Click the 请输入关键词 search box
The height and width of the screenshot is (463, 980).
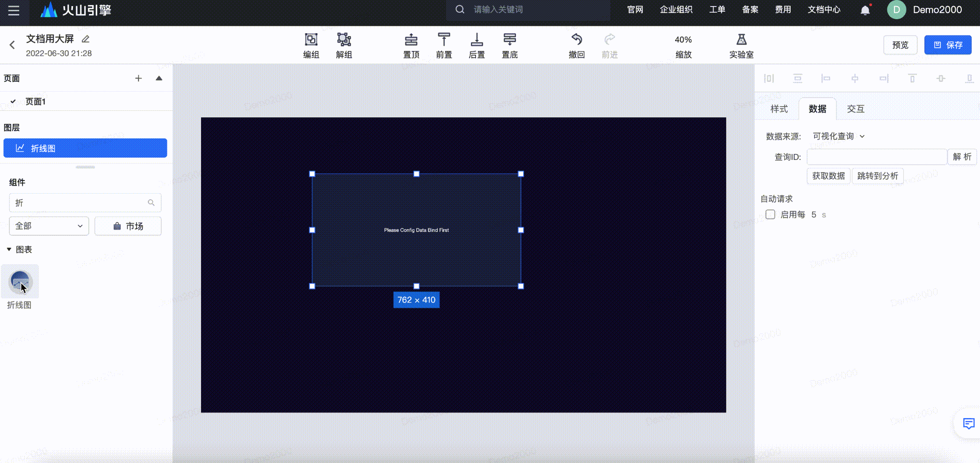pos(528,10)
